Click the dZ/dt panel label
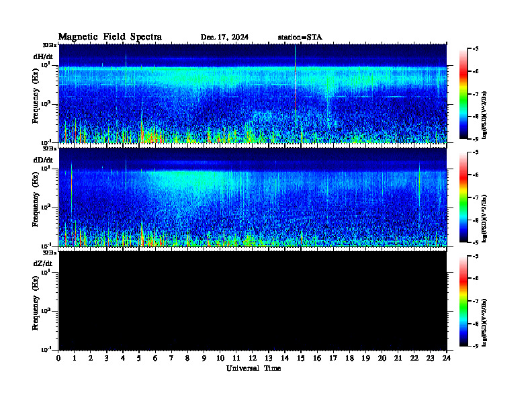The image size is (532, 411). [43, 263]
